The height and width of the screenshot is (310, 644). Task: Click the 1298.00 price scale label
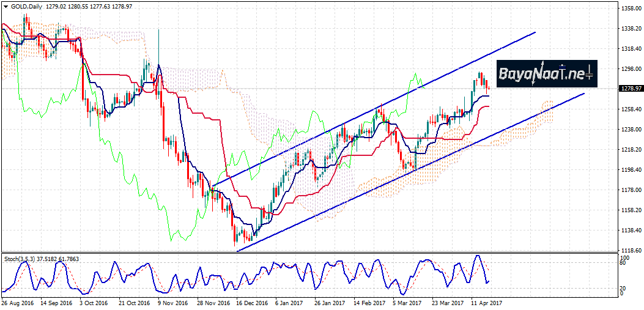(629, 69)
